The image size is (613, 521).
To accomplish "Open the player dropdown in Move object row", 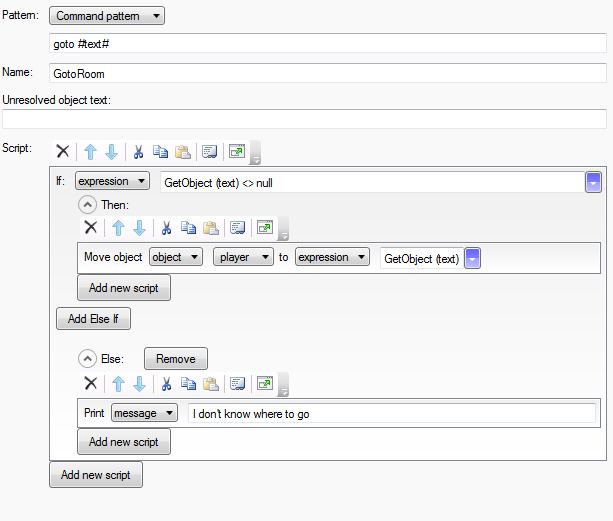I will 243,257.
